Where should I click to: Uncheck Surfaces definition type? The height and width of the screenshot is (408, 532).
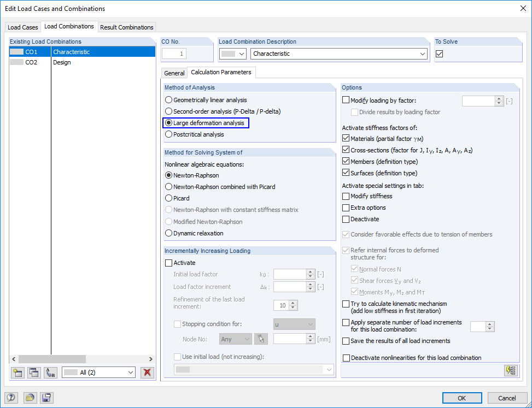point(346,173)
